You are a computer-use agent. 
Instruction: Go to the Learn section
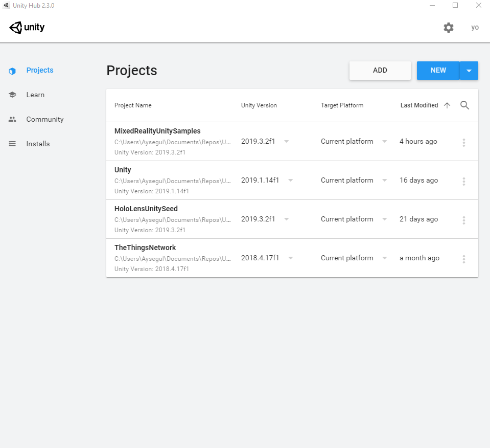pyautogui.click(x=35, y=95)
